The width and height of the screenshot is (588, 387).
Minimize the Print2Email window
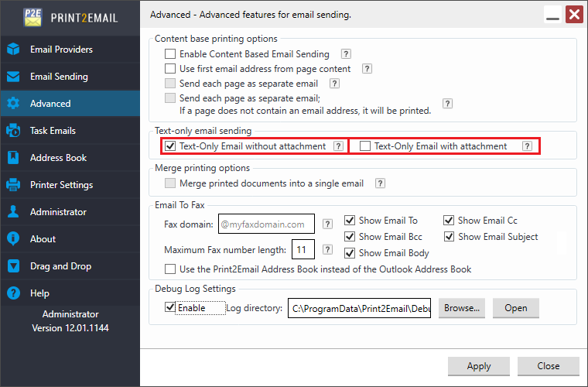click(552, 15)
